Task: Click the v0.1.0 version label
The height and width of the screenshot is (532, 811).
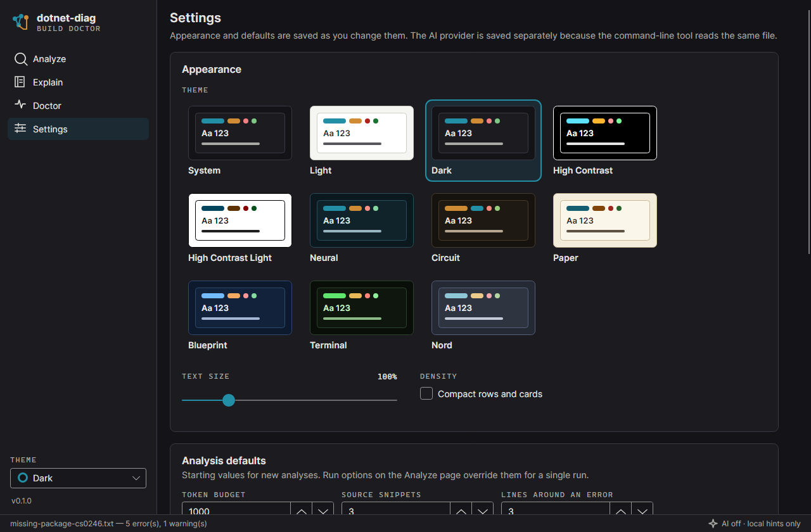Action: click(x=22, y=501)
